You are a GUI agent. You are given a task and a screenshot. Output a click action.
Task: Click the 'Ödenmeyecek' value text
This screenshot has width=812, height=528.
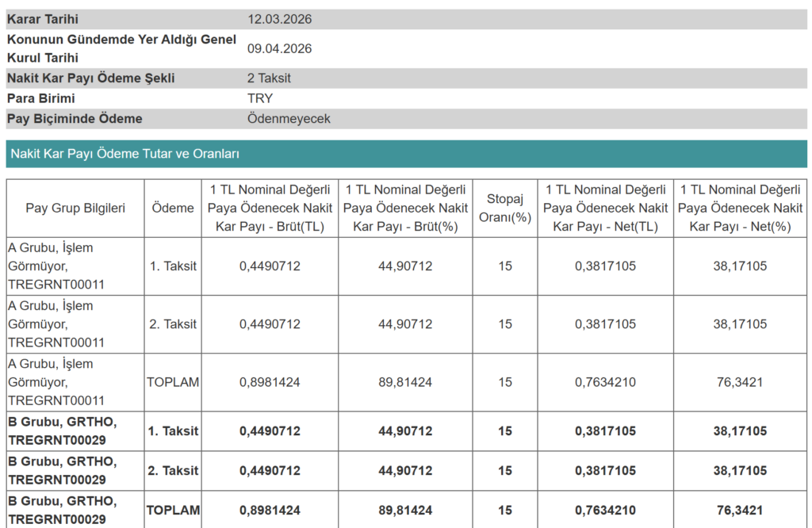[x=289, y=119]
